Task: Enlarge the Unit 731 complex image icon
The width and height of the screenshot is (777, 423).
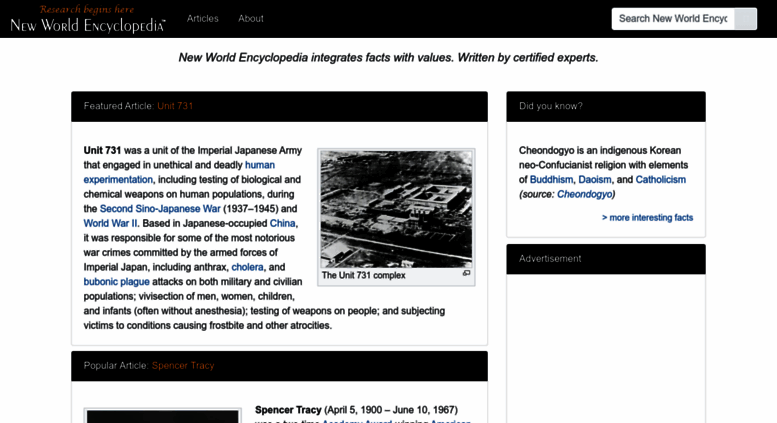Action: [x=466, y=273]
